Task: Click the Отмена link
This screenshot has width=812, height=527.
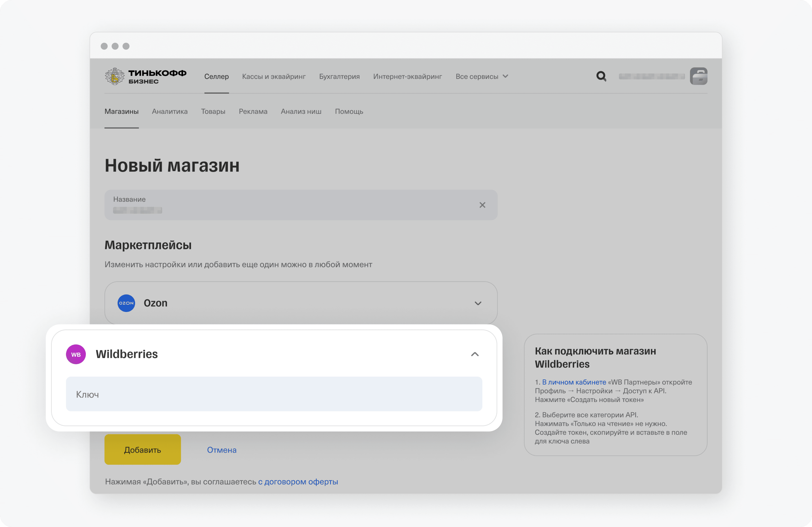Action: [222, 450]
